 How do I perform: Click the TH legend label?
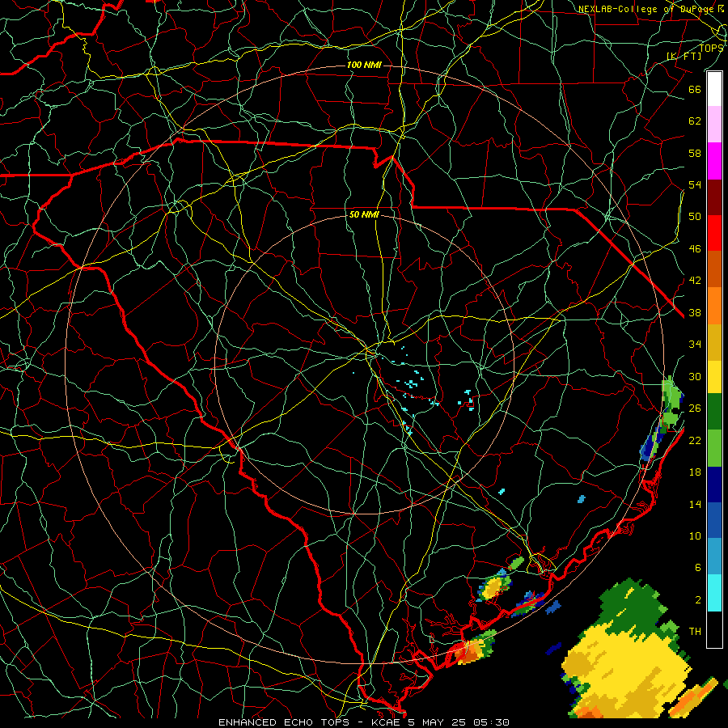tap(695, 632)
